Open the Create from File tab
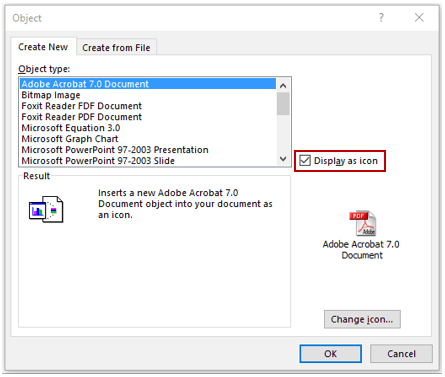 (x=116, y=48)
